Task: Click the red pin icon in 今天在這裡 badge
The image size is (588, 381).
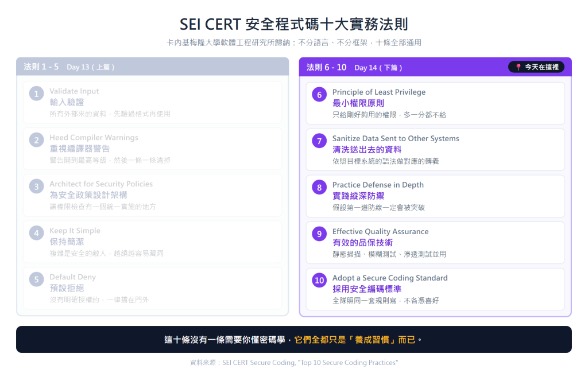Action: (519, 67)
